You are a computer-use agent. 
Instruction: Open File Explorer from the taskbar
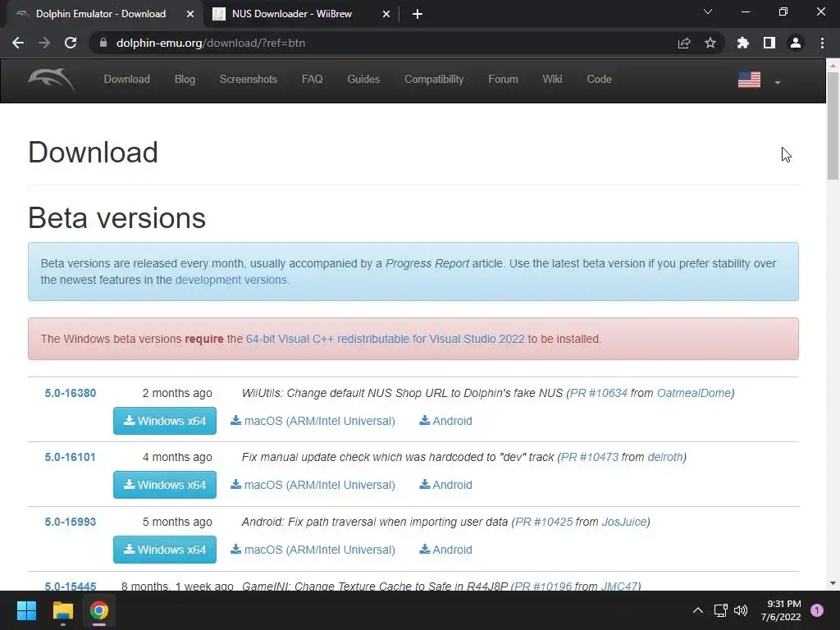click(x=62, y=610)
